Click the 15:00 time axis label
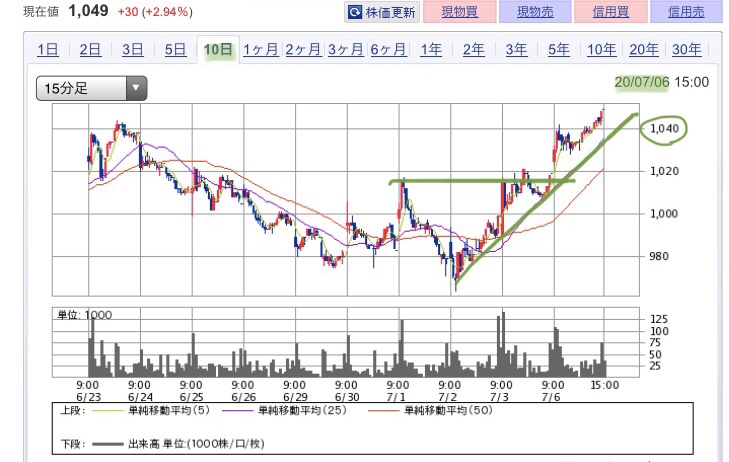 pos(604,385)
